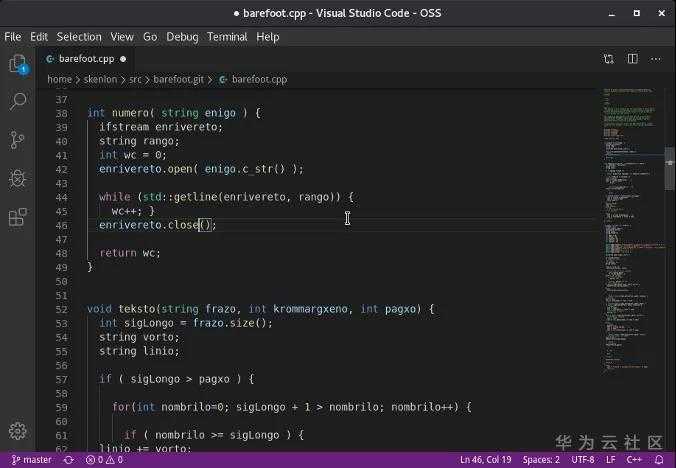Click Spaces: 2 indentation setting
This screenshot has width=676, height=468.
(541, 460)
